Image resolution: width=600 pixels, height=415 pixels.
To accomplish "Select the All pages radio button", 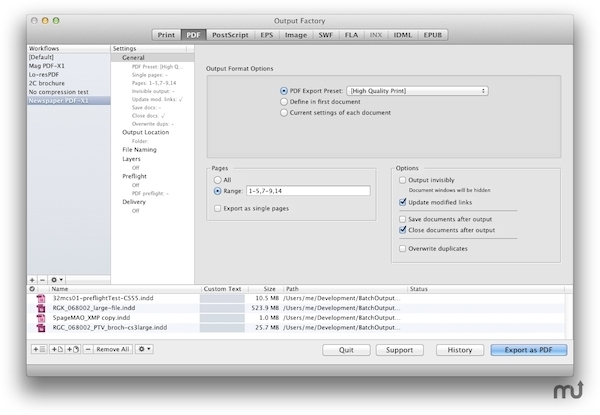I will (219, 179).
